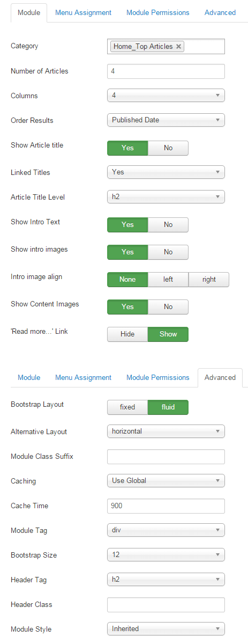This screenshot has height=644, width=248.
Task: Set Show intro images to No
Action: click(x=168, y=252)
